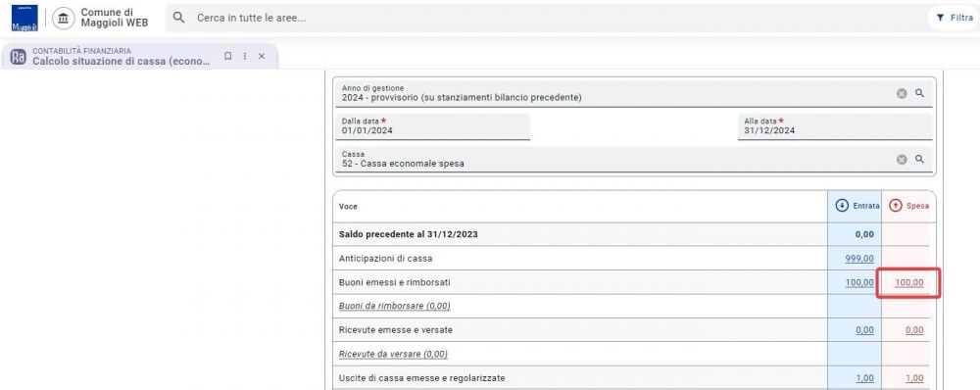980x390 pixels.
Task: Open Buoni emessi Entrata 100,00 link
Action: point(859,282)
